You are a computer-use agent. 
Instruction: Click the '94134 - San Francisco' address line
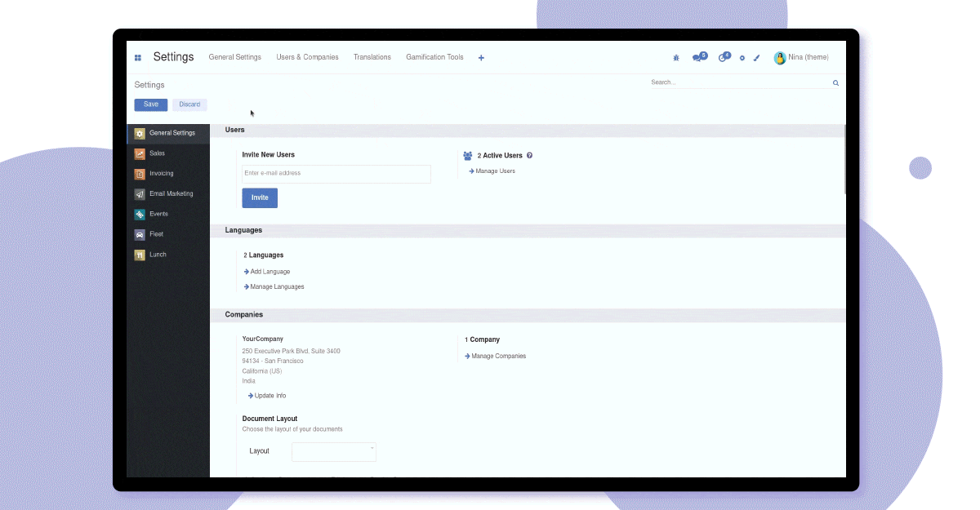(273, 361)
